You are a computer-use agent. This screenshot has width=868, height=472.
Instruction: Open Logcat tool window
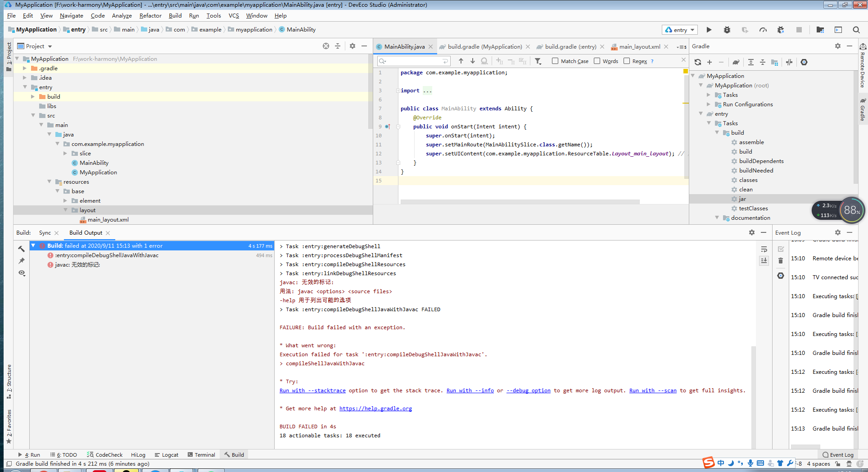(167, 455)
